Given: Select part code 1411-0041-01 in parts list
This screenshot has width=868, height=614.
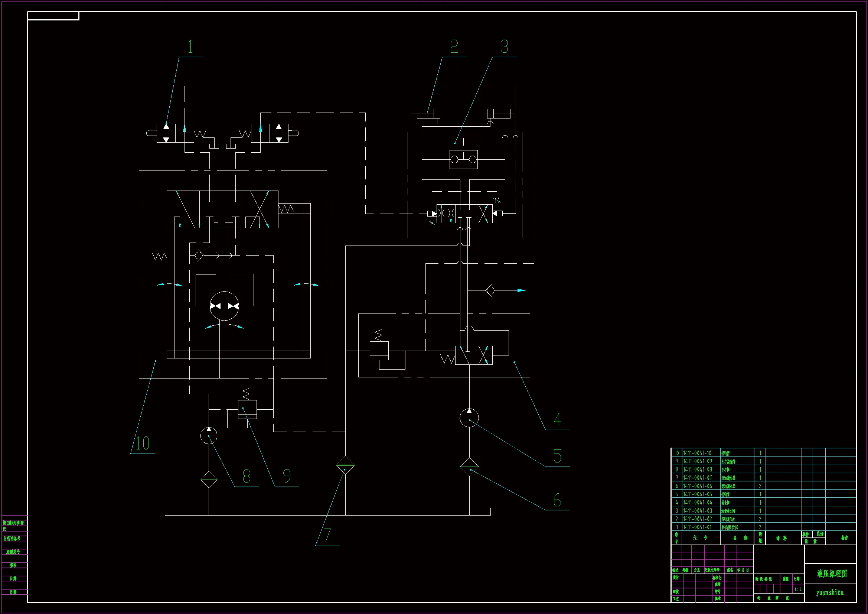Looking at the screenshot, I should click(x=697, y=527).
